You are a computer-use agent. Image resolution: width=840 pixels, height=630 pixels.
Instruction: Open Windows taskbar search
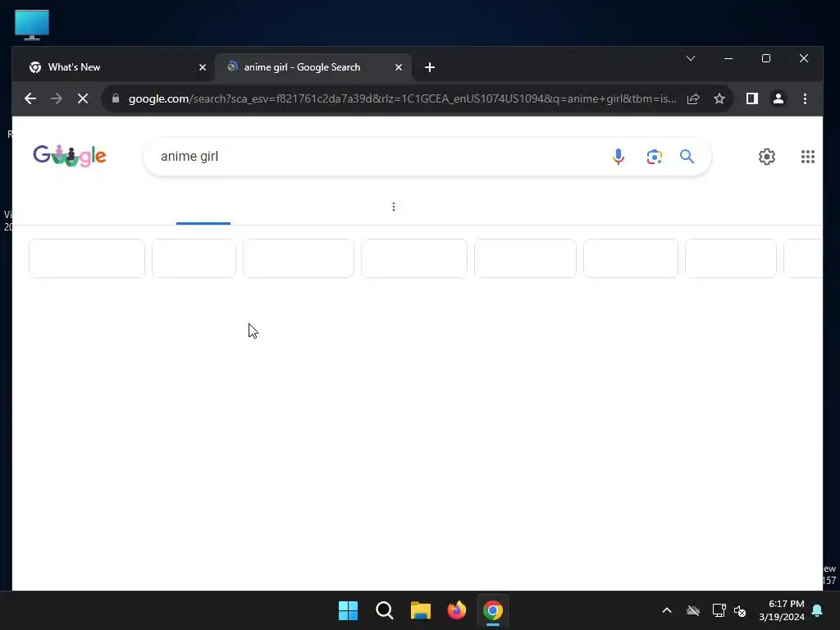coord(385,610)
